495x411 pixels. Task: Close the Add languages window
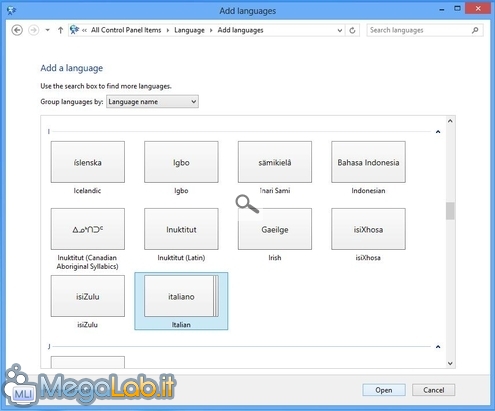click(x=478, y=9)
